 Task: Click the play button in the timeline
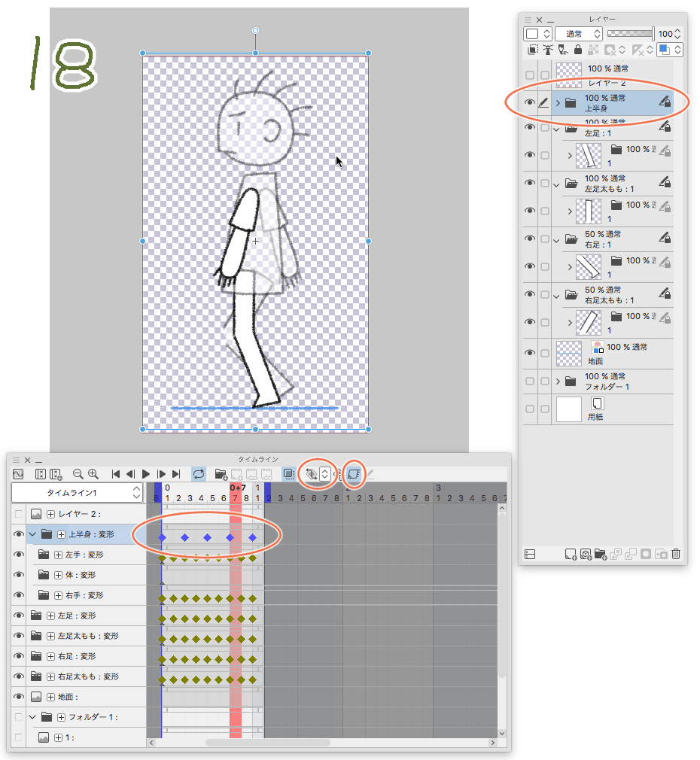[146, 474]
